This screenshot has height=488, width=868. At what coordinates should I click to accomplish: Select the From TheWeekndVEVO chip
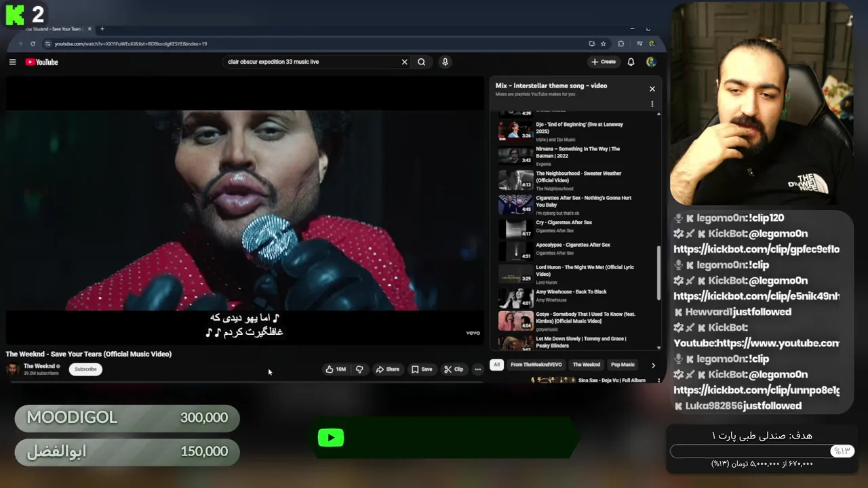[536, 365]
